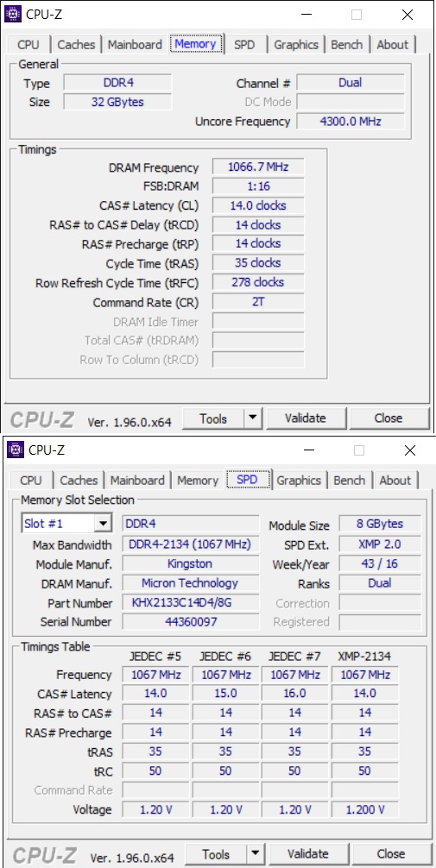Screen dimensions: 436x868
Task: Select the 1:16 FSB:DRAM ratio value
Action: click(258, 186)
